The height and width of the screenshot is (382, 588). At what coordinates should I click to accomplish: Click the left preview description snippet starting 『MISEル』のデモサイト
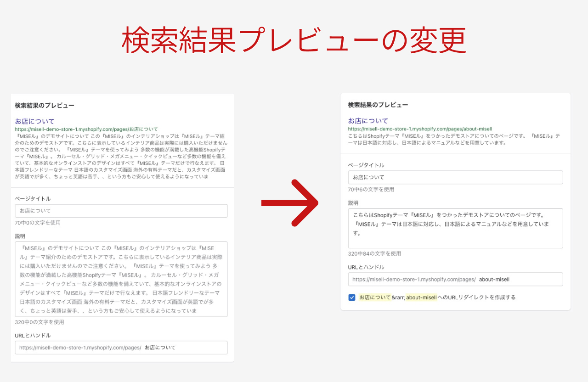tap(121, 156)
